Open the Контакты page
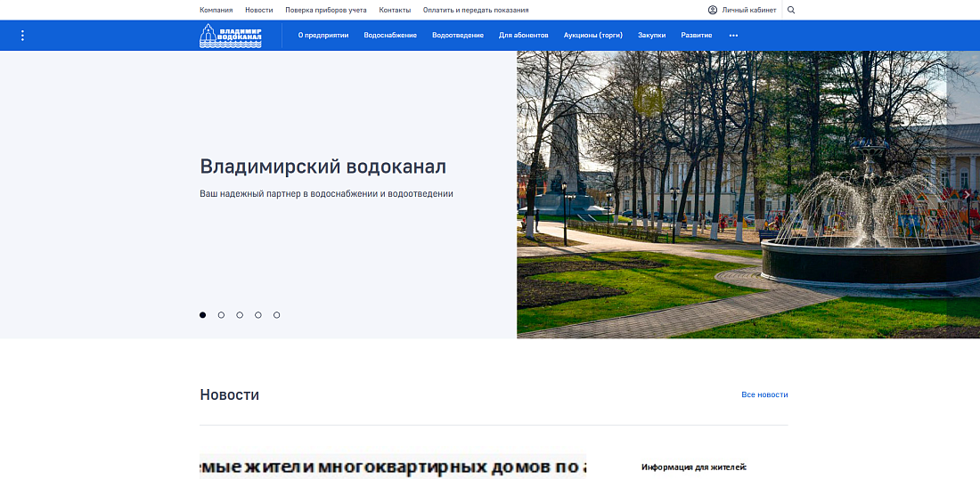The image size is (980, 479). (395, 10)
